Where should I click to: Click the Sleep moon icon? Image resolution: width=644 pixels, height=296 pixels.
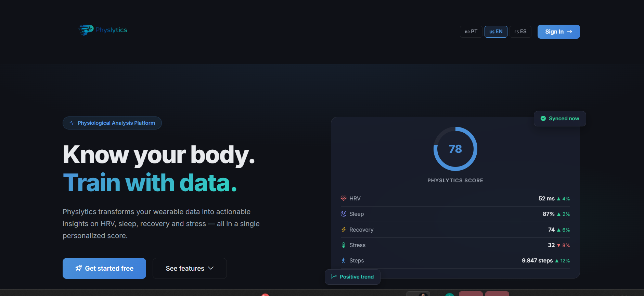[344, 214]
